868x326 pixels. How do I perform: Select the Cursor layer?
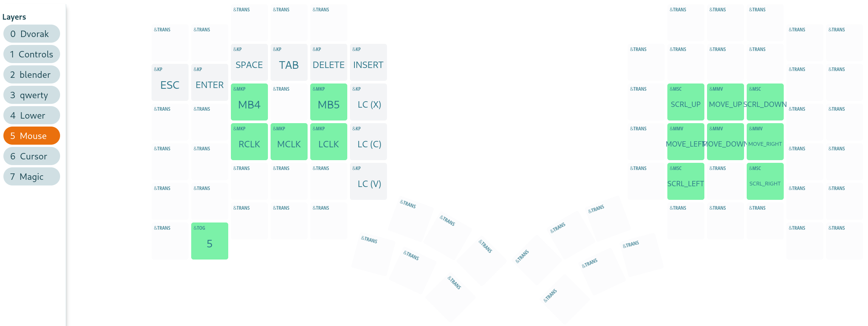click(x=32, y=156)
